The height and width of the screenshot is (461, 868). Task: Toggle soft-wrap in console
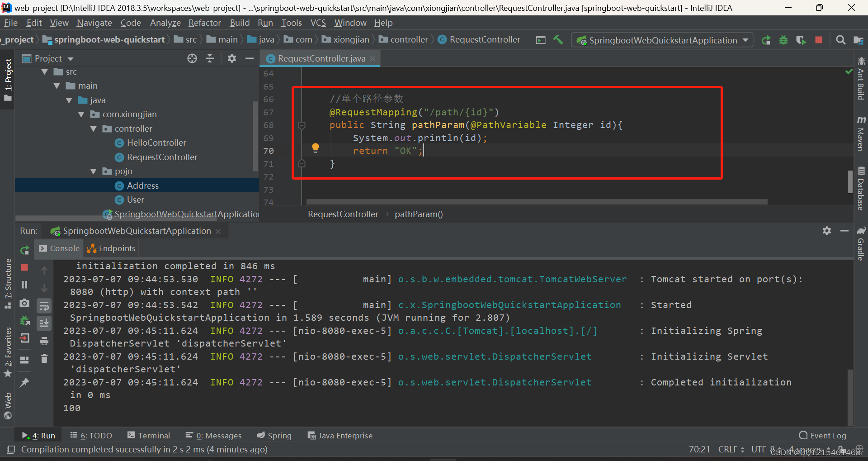(44, 306)
